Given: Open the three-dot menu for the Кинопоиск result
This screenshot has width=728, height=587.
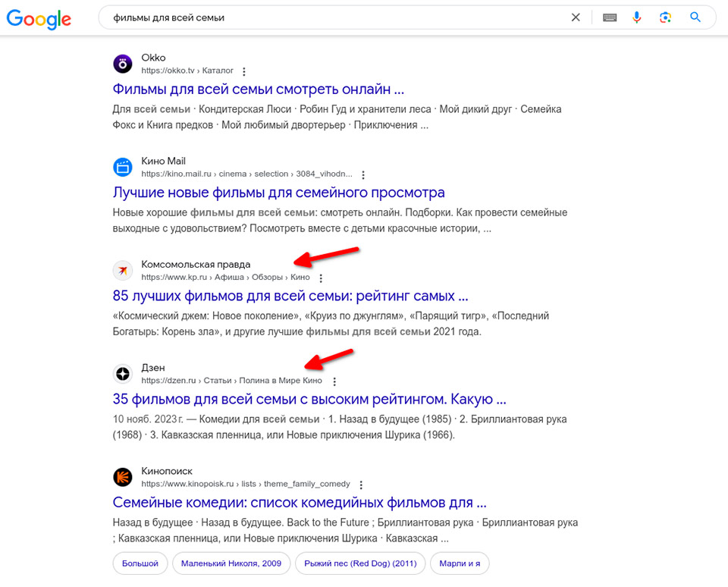Looking at the screenshot, I should coord(361,485).
